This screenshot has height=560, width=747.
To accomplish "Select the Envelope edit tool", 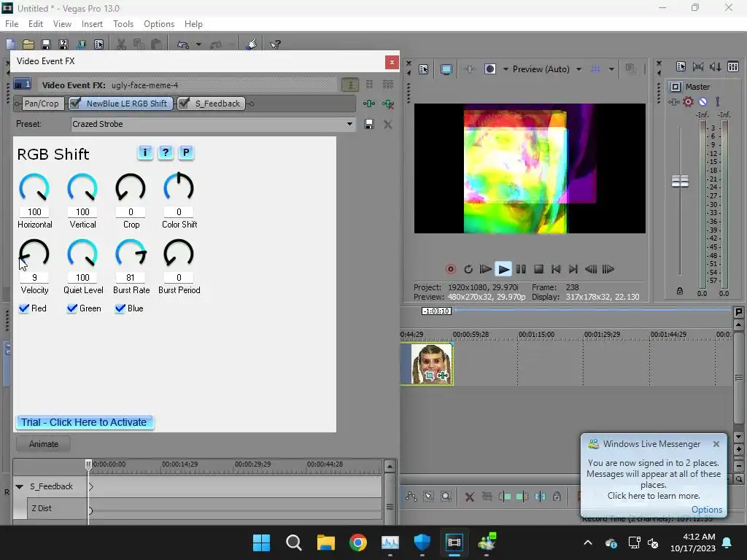I will (411, 497).
